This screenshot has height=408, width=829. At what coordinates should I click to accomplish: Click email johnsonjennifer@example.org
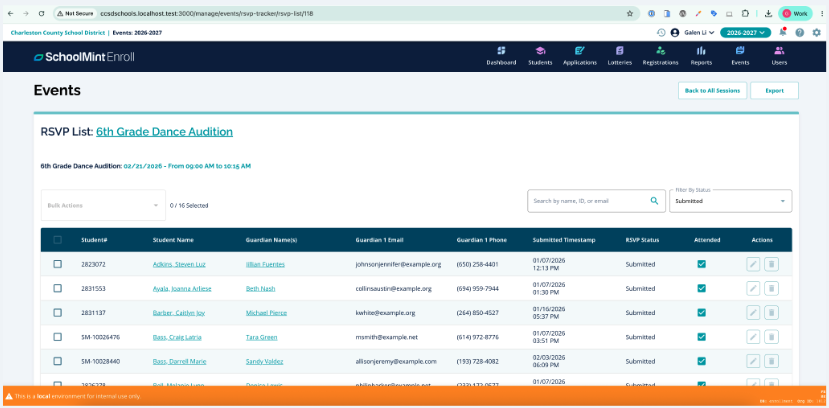(398, 264)
